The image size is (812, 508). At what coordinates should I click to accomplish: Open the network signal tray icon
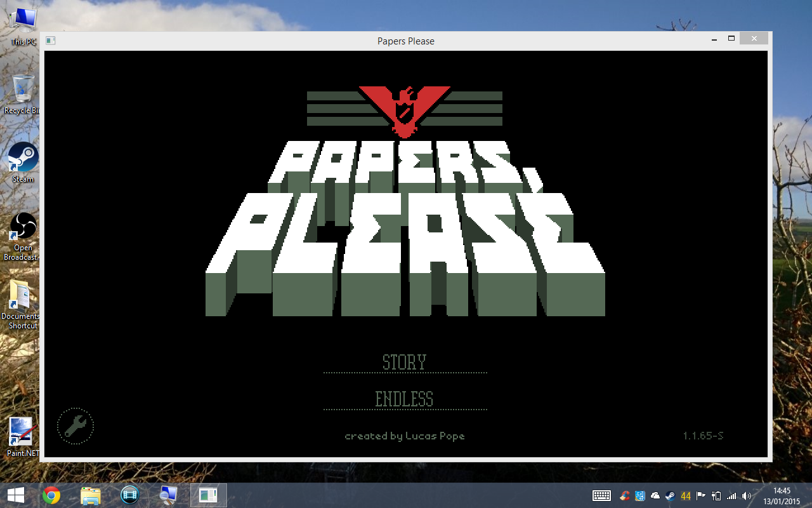pos(731,496)
